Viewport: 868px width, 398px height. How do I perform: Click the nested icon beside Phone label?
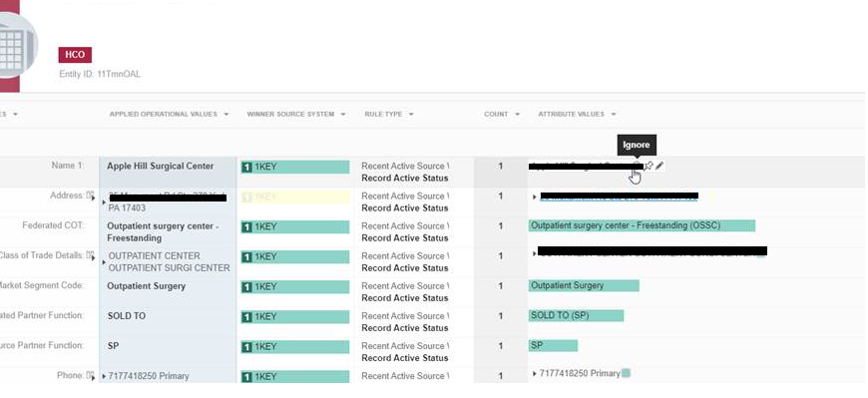coord(90,375)
